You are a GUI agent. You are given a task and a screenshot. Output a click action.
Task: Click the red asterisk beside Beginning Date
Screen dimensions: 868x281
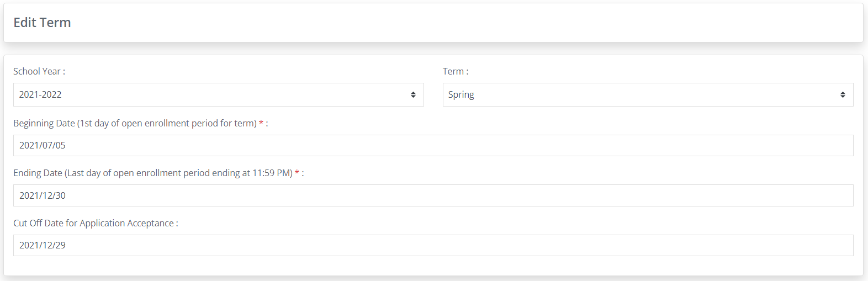tap(261, 124)
